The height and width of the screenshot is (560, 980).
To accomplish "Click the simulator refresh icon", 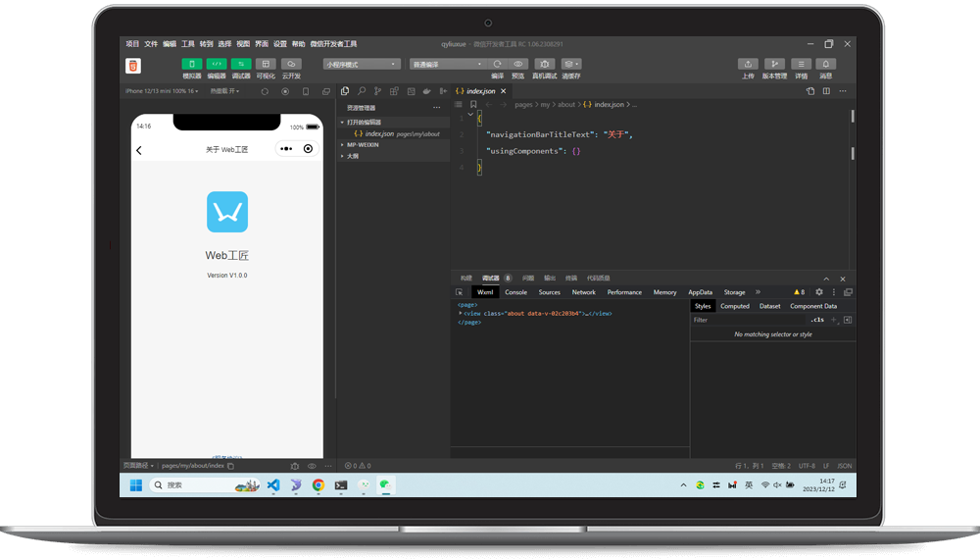I will click(265, 91).
